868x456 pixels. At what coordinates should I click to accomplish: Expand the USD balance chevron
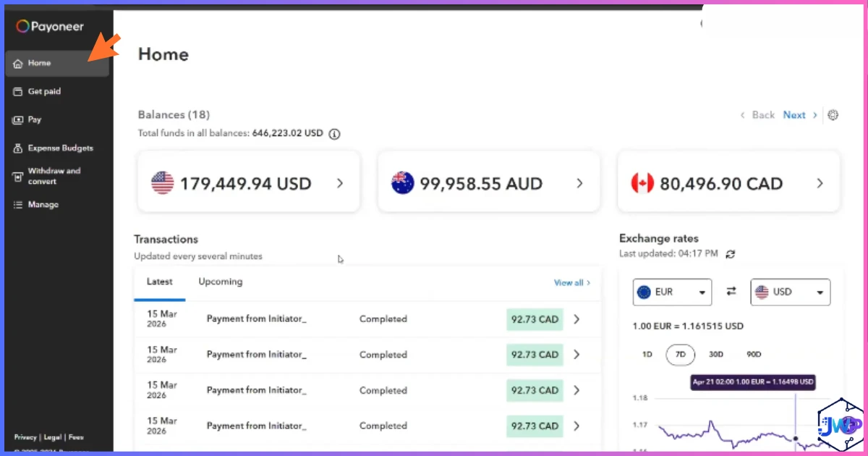[x=340, y=184]
